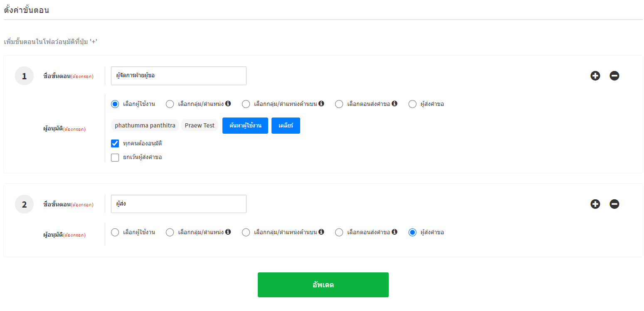
Task: Uncheck the ทุกคนต้องอนุมัติ checkbox
Action: click(x=115, y=143)
